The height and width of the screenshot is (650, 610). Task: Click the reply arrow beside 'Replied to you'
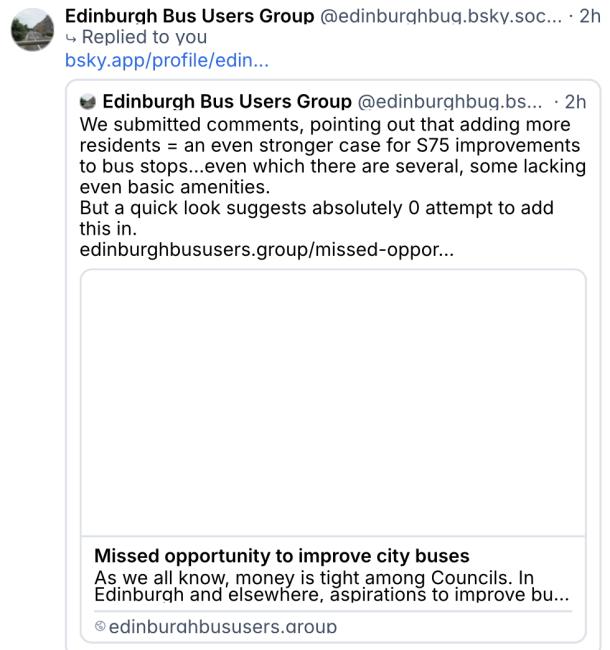tap(70, 38)
